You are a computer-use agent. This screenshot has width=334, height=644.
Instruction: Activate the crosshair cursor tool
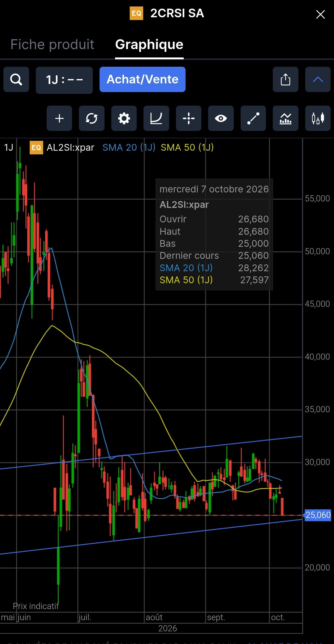point(189,118)
